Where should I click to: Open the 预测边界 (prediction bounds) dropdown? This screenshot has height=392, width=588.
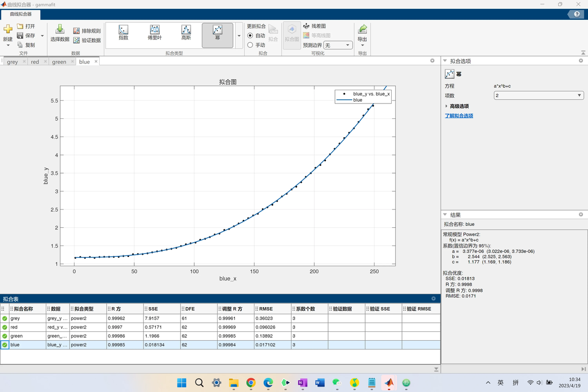[x=338, y=45]
